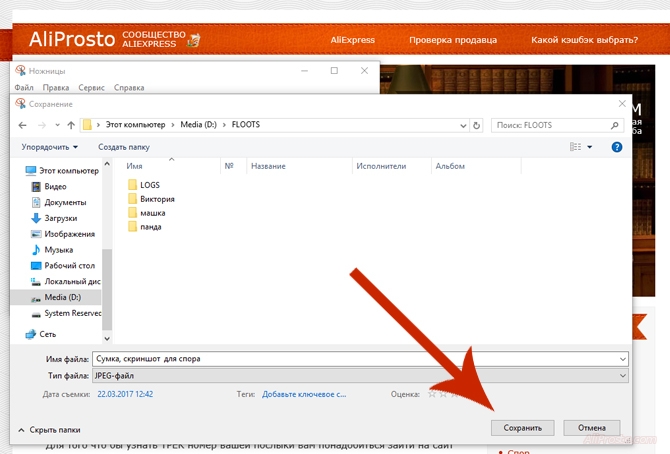The width and height of the screenshot is (670, 454).
Task: Collapse folders with Скрыть папки
Action: pos(48,429)
